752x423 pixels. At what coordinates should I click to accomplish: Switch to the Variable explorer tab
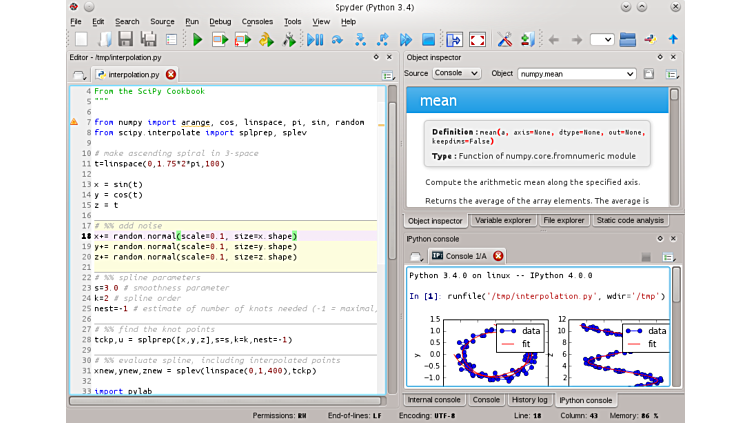[x=503, y=220]
